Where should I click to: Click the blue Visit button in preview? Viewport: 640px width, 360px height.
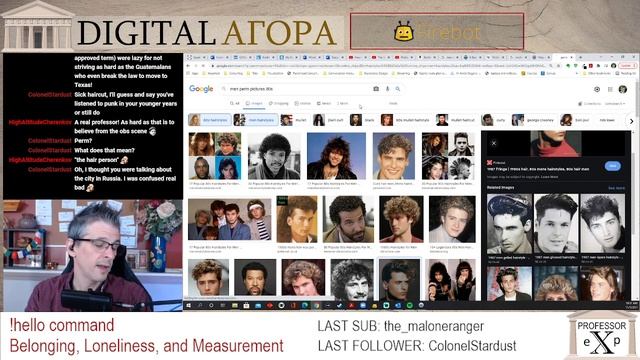tap(612, 166)
